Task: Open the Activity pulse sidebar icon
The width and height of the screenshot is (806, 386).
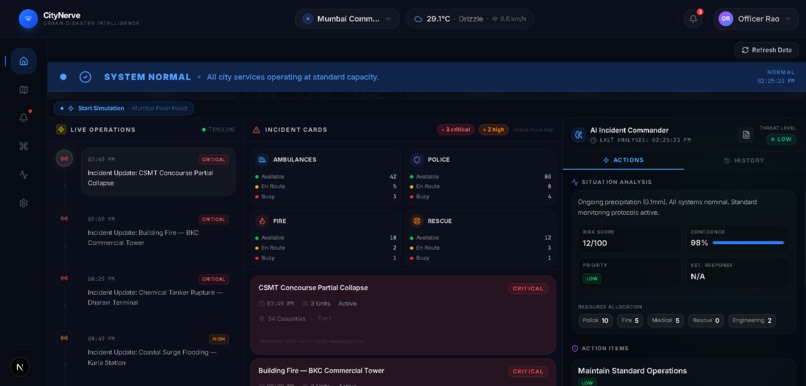Action: (x=23, y=175)
